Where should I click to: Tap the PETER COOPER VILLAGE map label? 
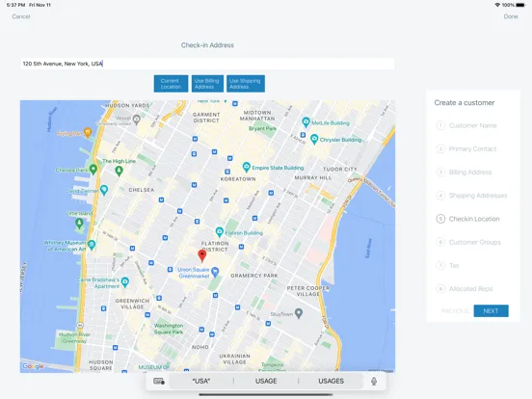(307, 291)
